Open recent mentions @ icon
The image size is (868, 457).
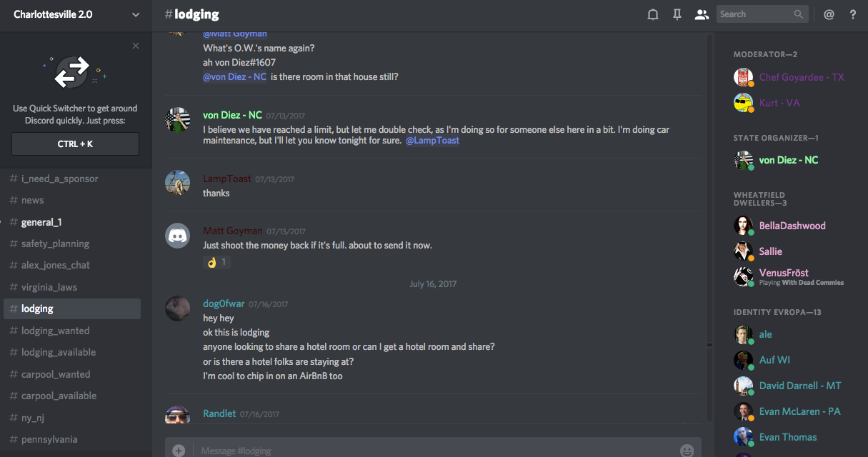(x=829, y=14)
